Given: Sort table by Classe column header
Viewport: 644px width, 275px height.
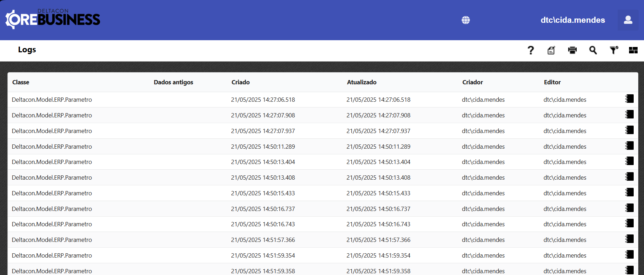Looking at the screenshot, I should (x=21, y=82).
